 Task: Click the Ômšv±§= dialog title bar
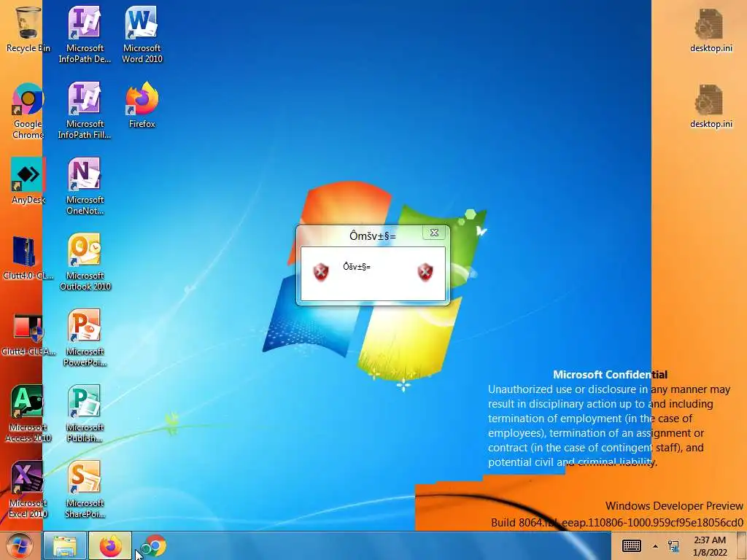click(373, 236)
